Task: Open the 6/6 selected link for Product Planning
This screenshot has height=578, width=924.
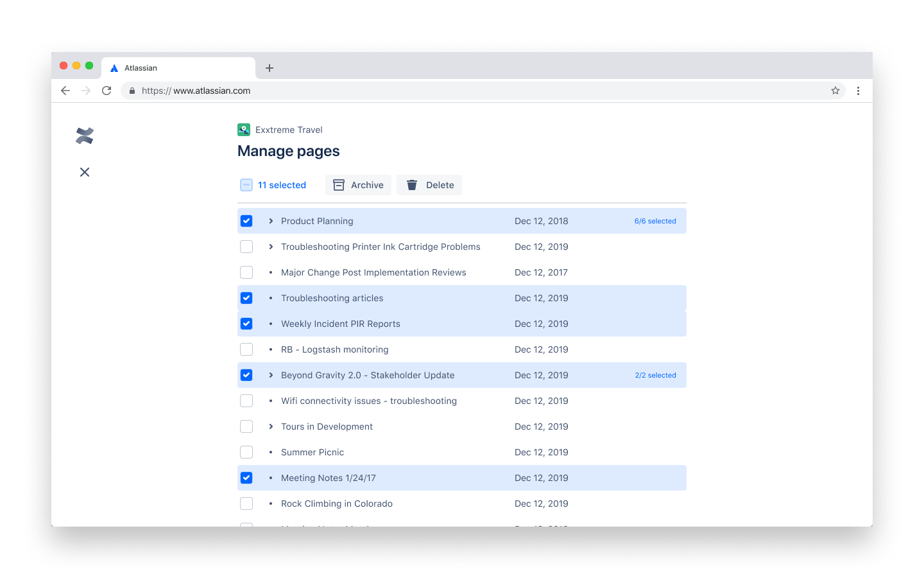Action: (655, 220)
